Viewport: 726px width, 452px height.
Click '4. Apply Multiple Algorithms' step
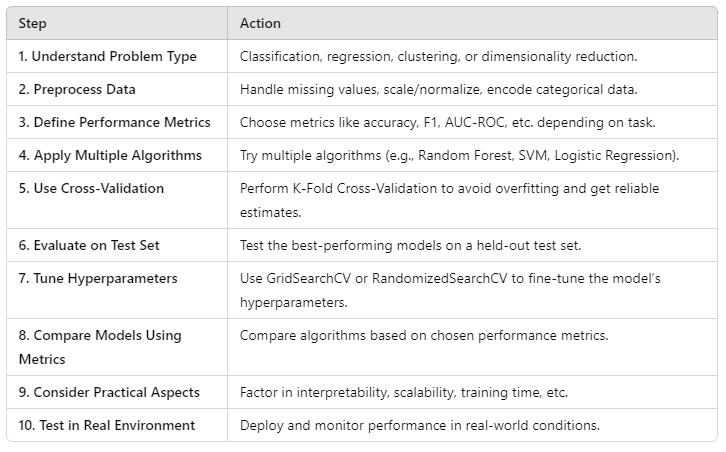tap(110, 156)
